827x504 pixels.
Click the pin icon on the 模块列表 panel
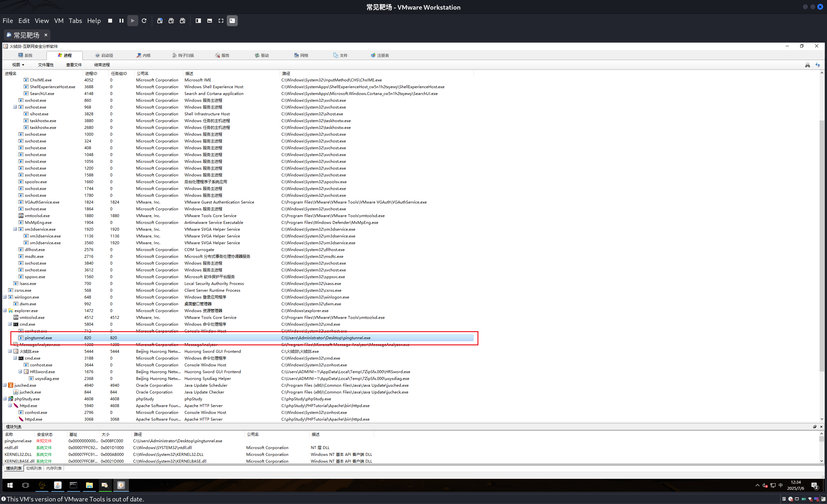(x=815, y=427)
